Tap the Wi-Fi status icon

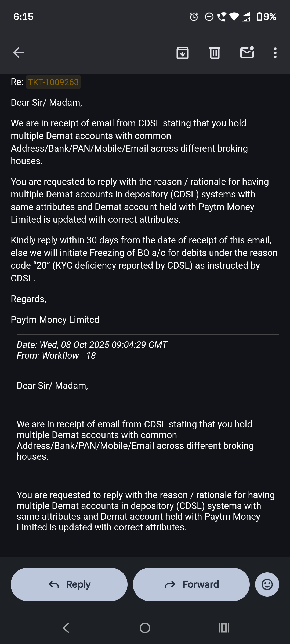tap(234, 17)
